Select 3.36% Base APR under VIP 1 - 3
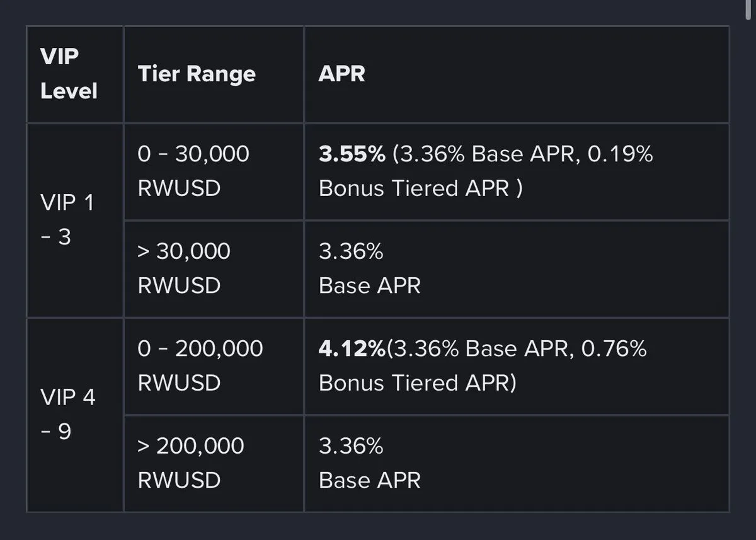Viewport: 756px width, 540px height. [369, 269]
